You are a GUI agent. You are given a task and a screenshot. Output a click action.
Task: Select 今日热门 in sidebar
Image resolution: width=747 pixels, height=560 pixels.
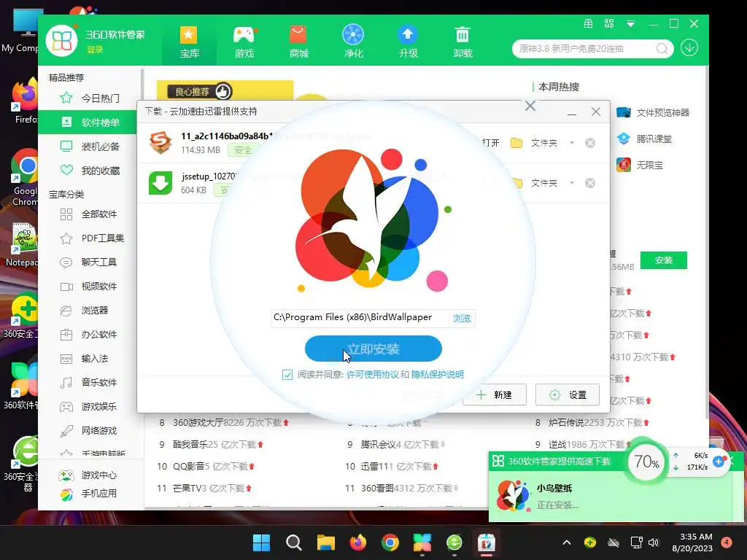point(90,98)
